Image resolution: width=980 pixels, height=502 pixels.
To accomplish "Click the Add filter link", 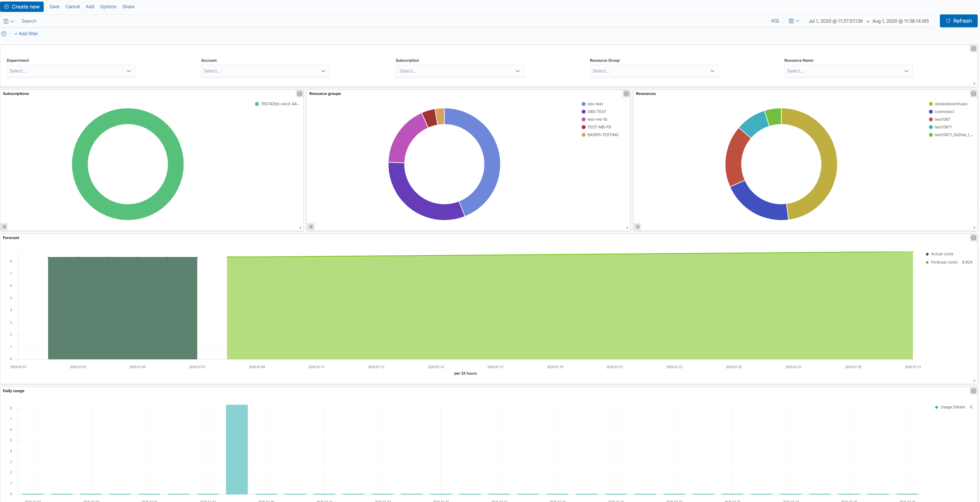I will click(x=26, y=33).
